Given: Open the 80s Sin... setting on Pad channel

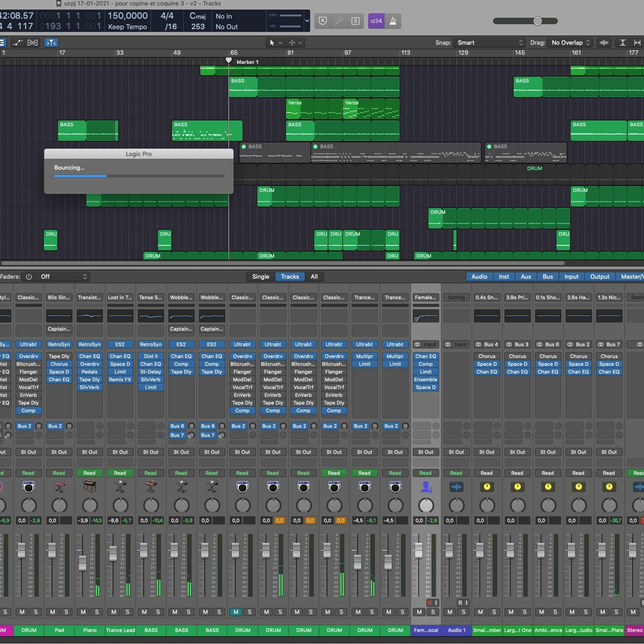Looking at the screenshot, I should [x=59, y=297].
